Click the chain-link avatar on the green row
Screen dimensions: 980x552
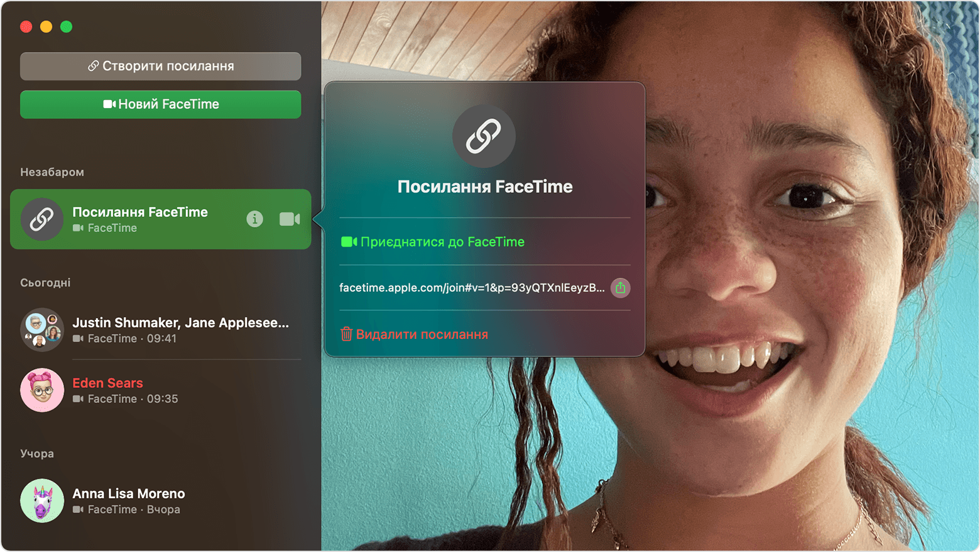click(x=41, y=219)
